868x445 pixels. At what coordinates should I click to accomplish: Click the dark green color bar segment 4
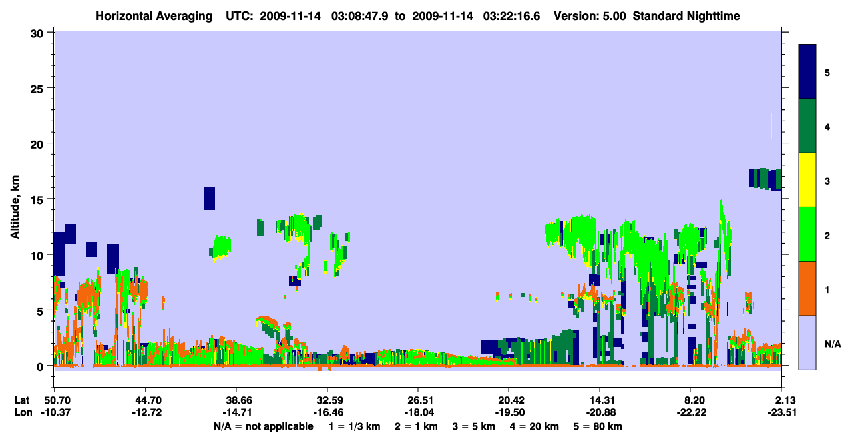807,125
